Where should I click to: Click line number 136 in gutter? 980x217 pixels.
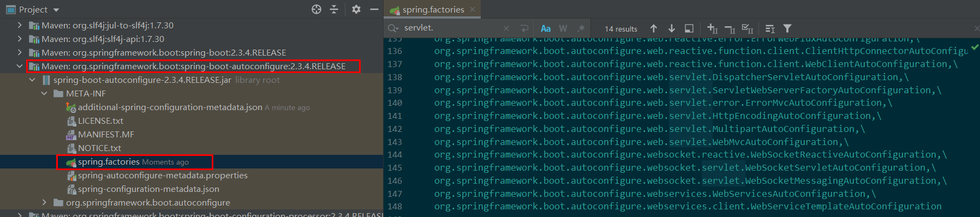pyautogui.click(x=395, y=51)
